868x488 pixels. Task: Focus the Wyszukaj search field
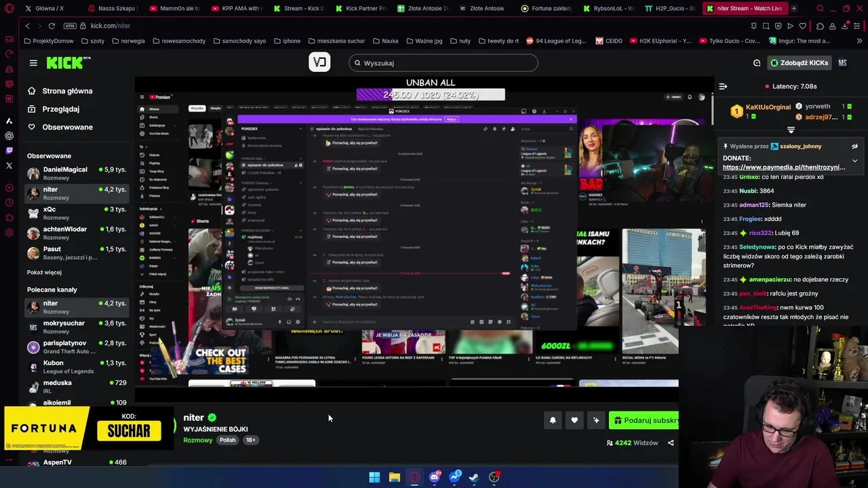point(443,63)
